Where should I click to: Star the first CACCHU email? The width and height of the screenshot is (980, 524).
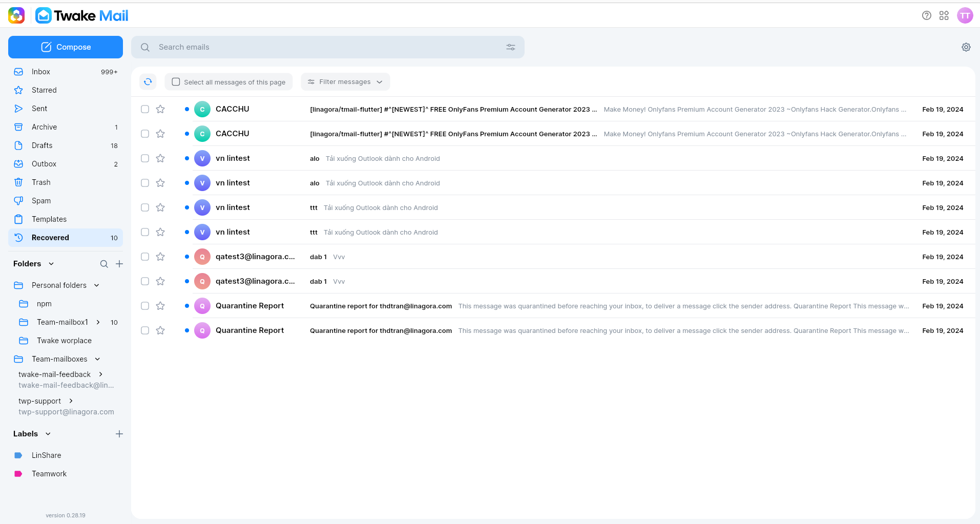160,109
